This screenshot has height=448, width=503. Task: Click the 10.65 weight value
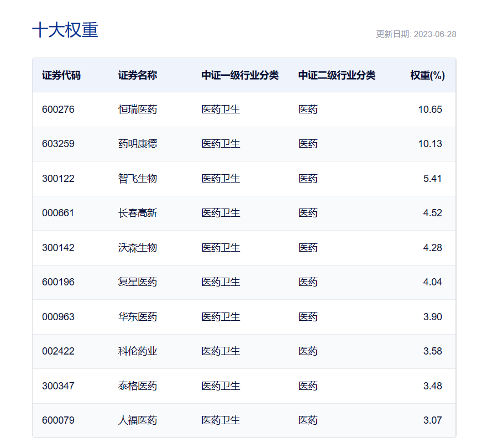pyautogui.click(x=430, y=110)
